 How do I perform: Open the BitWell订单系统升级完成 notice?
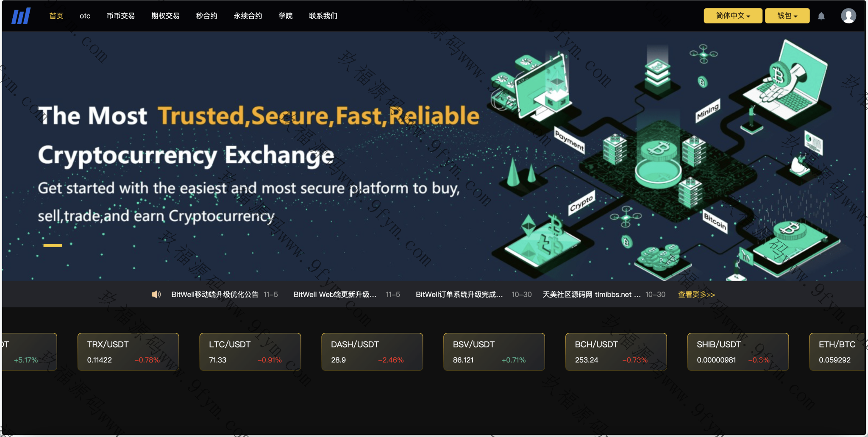point(459,294)
